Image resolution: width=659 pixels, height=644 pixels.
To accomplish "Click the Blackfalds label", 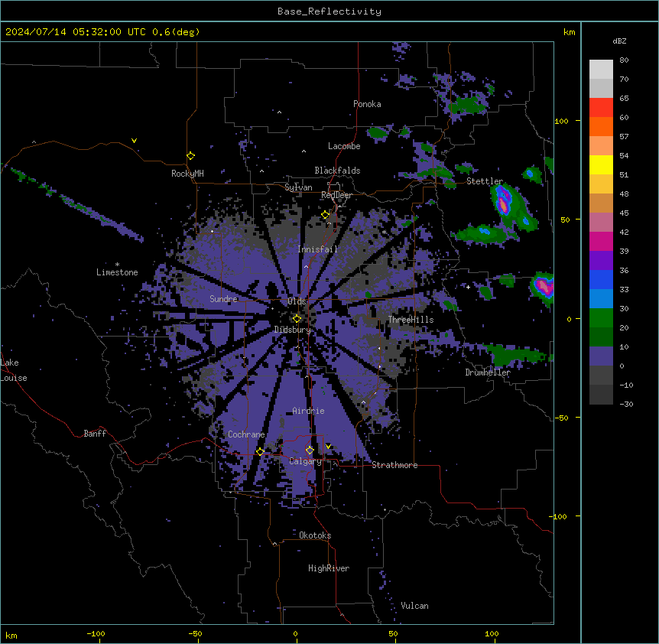I will pyautogui.click(x=337, y=171).
